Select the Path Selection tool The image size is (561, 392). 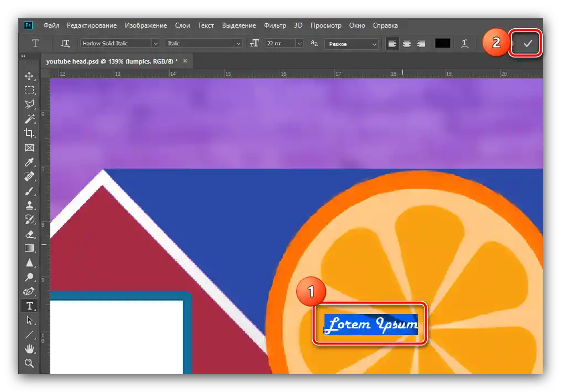click(29, 321)
